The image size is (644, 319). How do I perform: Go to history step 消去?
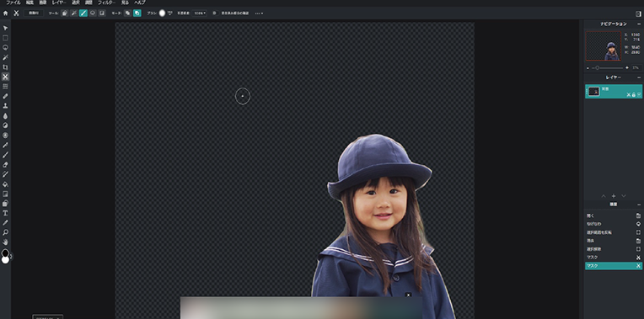point(614,241)
